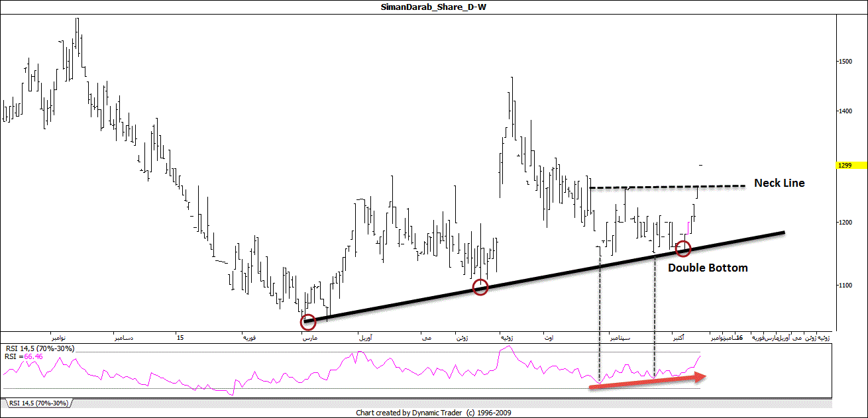This screenshot has width=868, height=418.
Task: Select the red RSI divergence arrow
Action: click(648, 382)
